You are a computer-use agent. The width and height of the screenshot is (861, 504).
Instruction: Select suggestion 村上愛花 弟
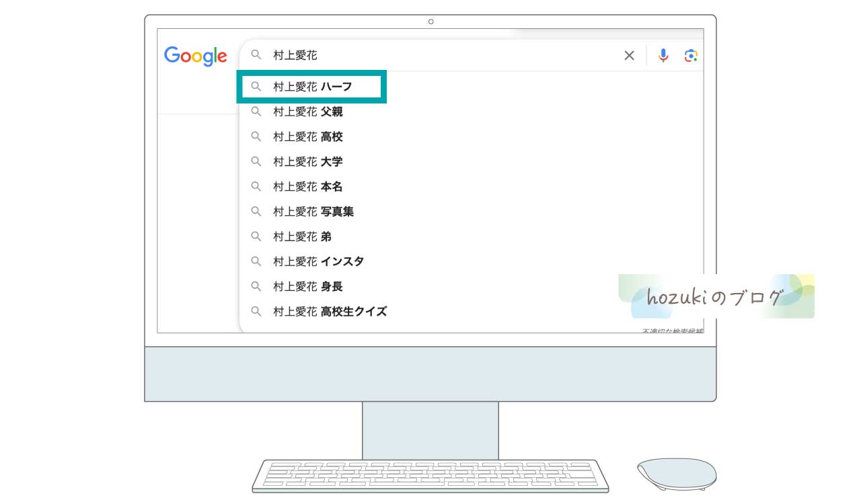(x=471, y=237)
